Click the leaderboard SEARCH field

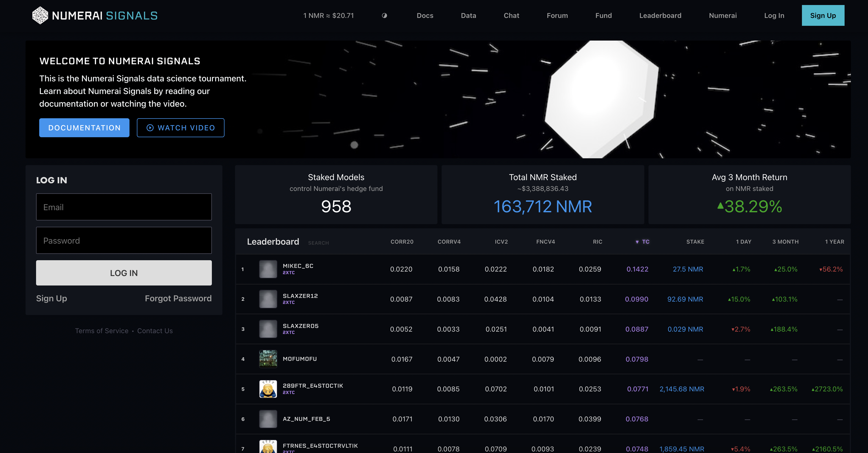(x=318, y=243)
